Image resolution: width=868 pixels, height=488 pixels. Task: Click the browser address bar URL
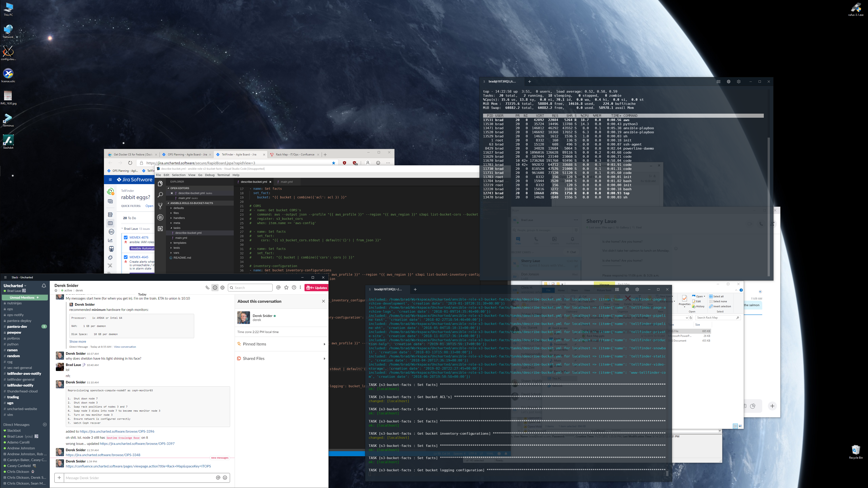click(x=200, y=163)
